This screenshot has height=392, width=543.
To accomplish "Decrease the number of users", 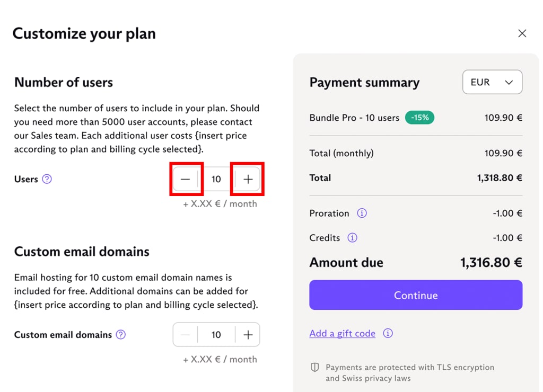I will click(x=186, y=179).
